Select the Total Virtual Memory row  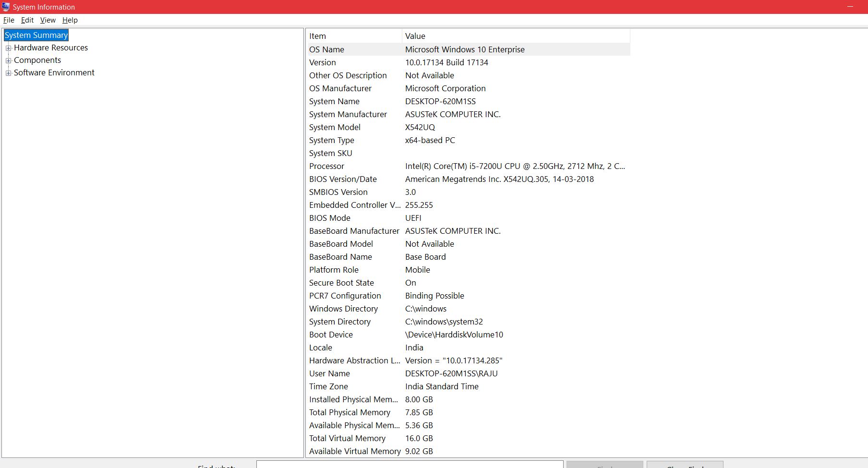pyautogui.click(x=469, y=438)
